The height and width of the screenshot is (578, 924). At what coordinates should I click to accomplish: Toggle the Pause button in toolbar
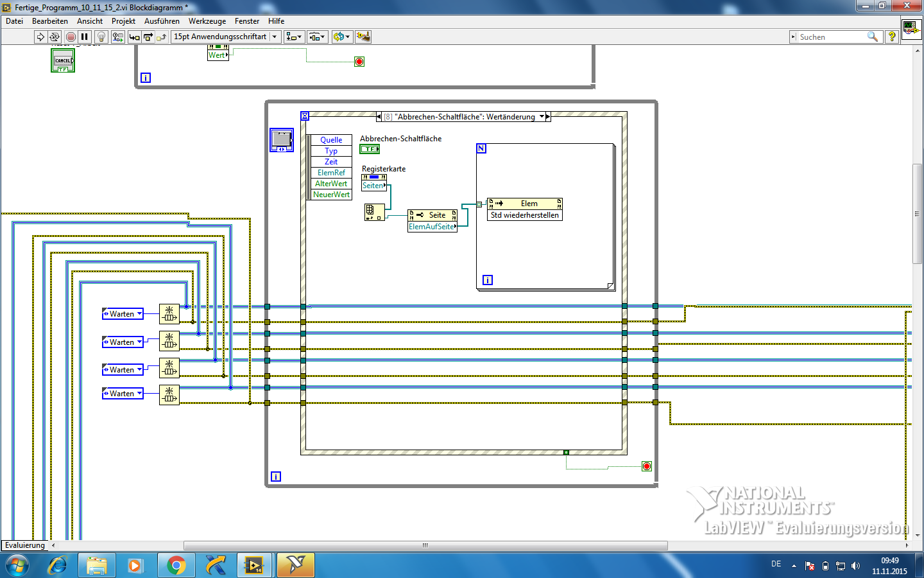[84, 37]
